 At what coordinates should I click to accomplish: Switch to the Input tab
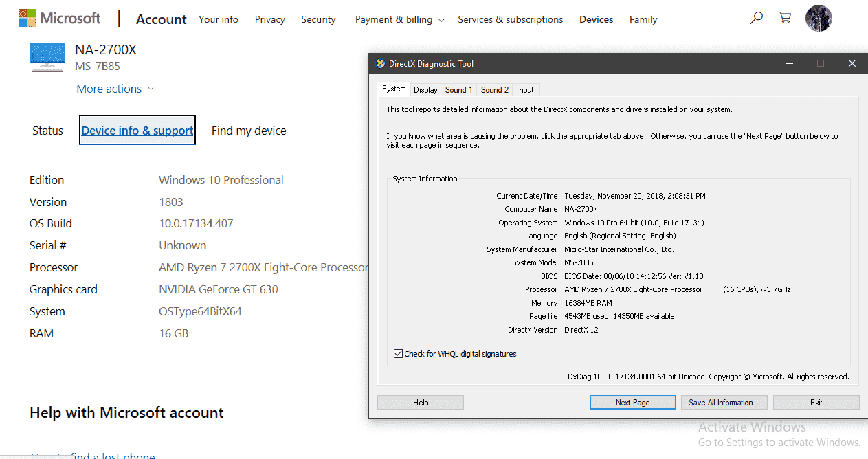(x=525, y=90)
